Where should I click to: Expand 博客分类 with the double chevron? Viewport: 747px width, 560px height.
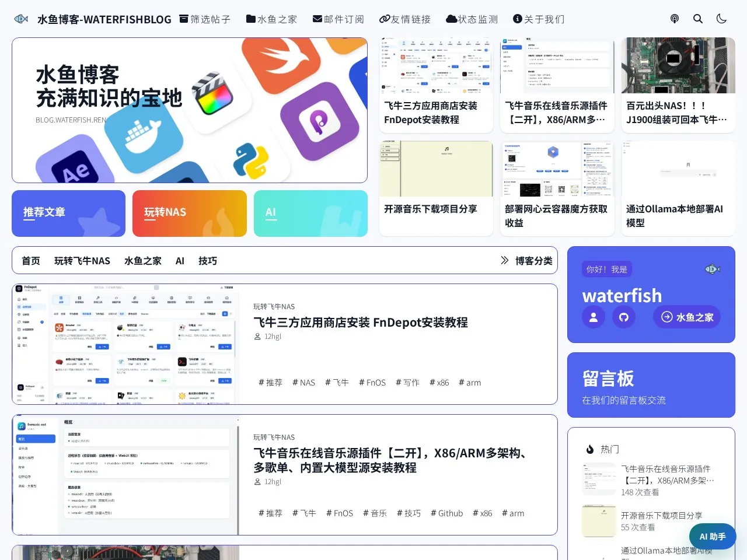pyautogui.click(x=505, y=260)
